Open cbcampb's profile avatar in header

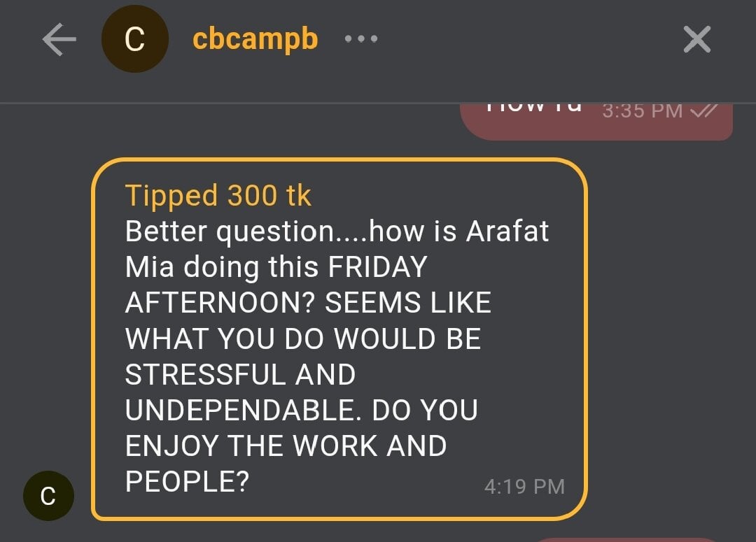pyautogui.click(x=134, y=40)
